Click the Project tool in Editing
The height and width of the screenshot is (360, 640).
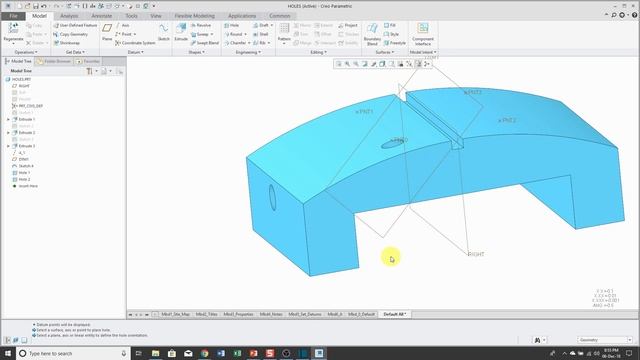click(x=348, y=25)
